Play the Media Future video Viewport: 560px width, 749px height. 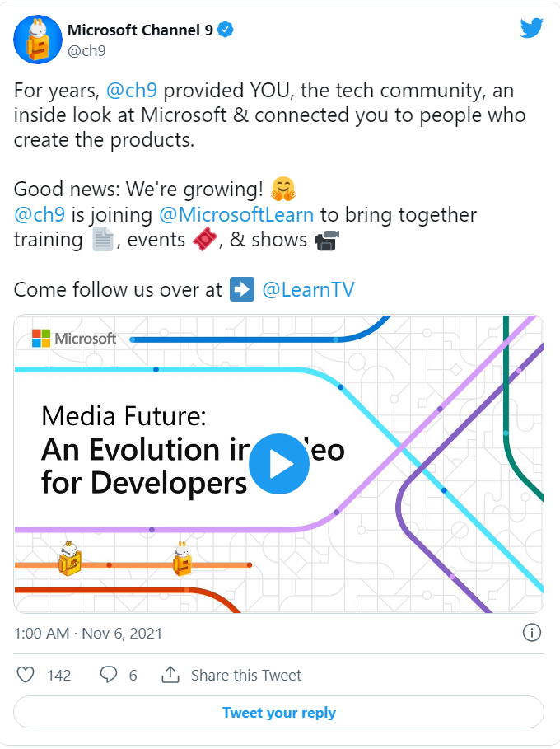click(278, 464)
